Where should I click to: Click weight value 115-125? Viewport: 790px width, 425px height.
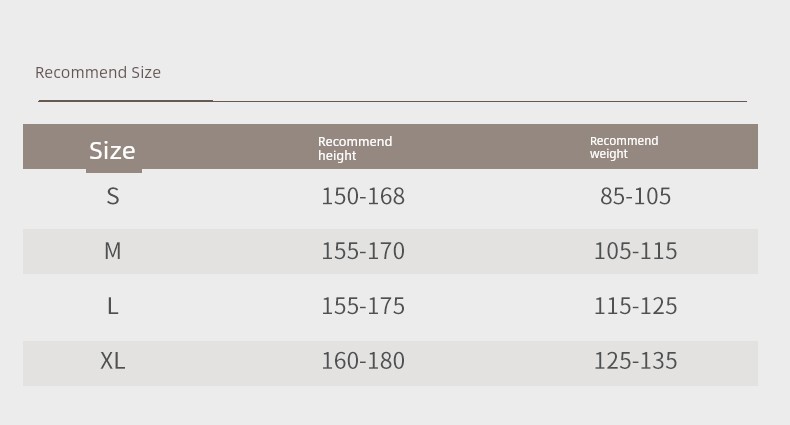[x=635, y=306]
